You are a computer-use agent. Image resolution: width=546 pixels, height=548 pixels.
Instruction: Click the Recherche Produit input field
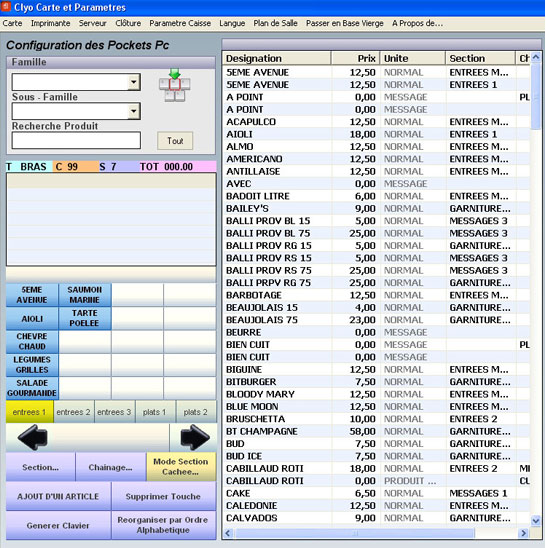click(x=76, y=140)
